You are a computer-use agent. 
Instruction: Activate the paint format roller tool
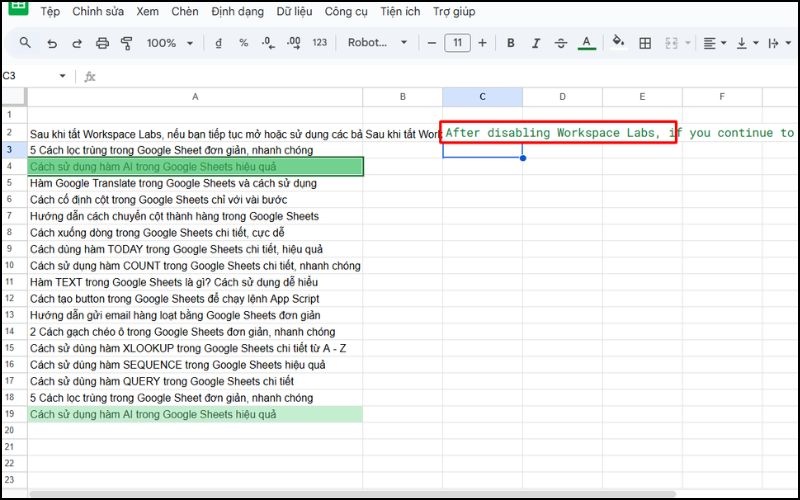coord(126,43)
